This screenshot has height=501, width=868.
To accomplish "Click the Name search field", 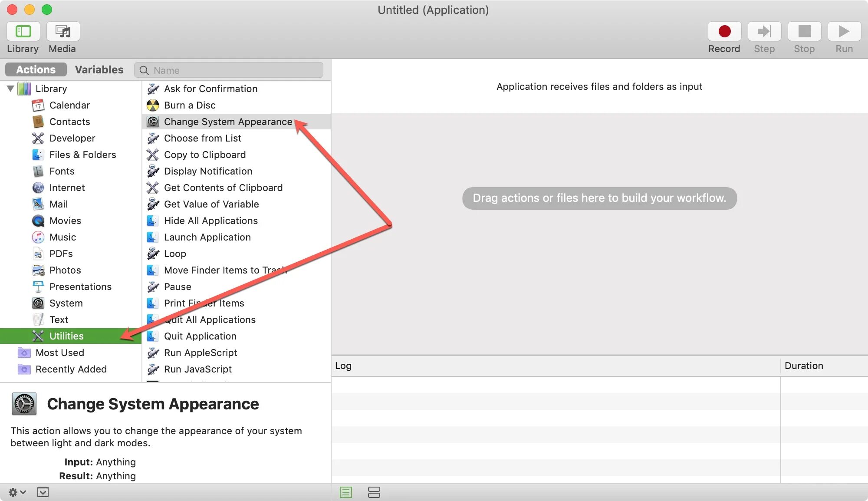I will click(x=234, y=70).
